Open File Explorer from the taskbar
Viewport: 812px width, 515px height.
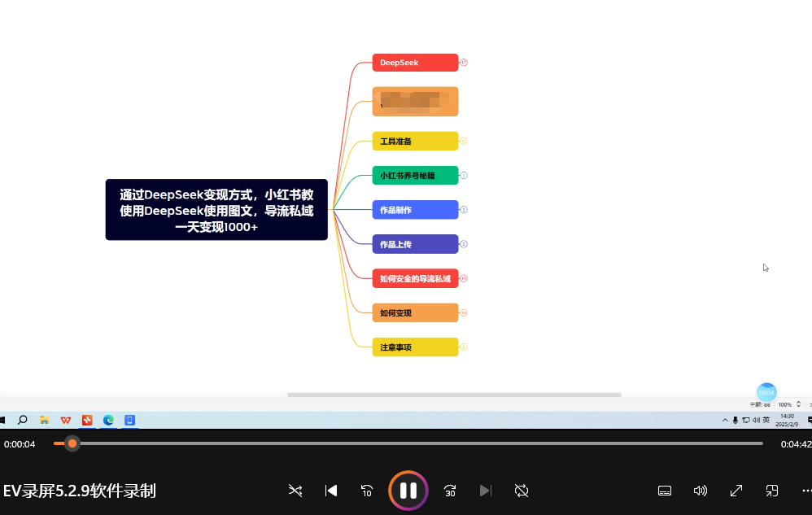44,420
